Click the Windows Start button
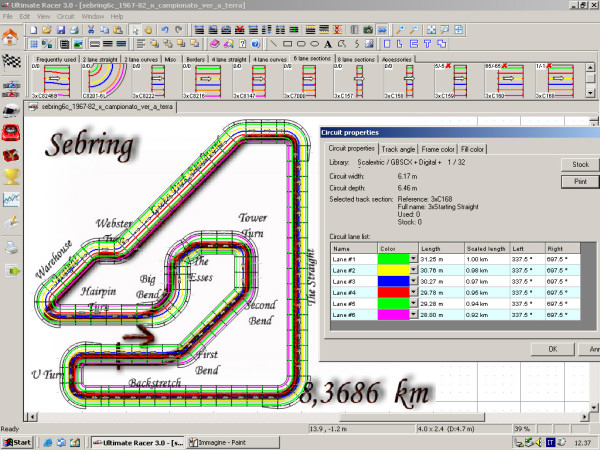 point(19,441)
